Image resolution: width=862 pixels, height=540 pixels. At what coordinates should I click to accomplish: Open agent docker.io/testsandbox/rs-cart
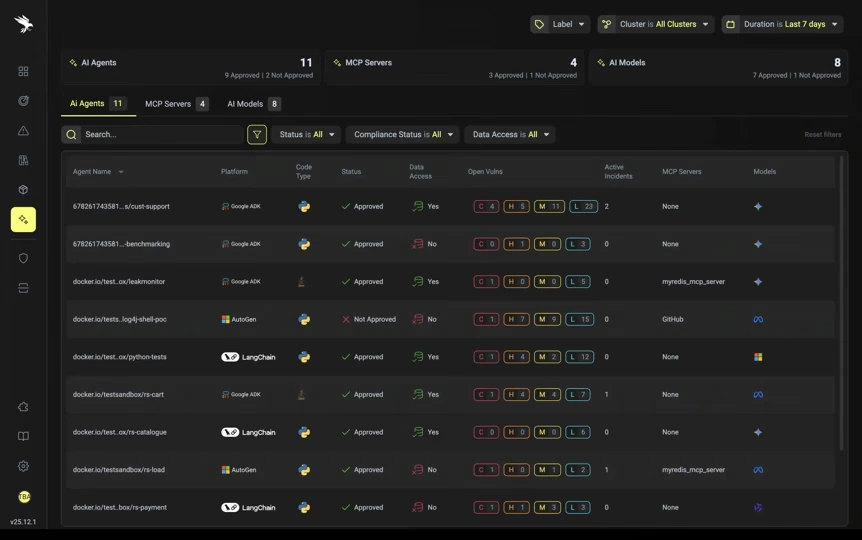(118, 395)
